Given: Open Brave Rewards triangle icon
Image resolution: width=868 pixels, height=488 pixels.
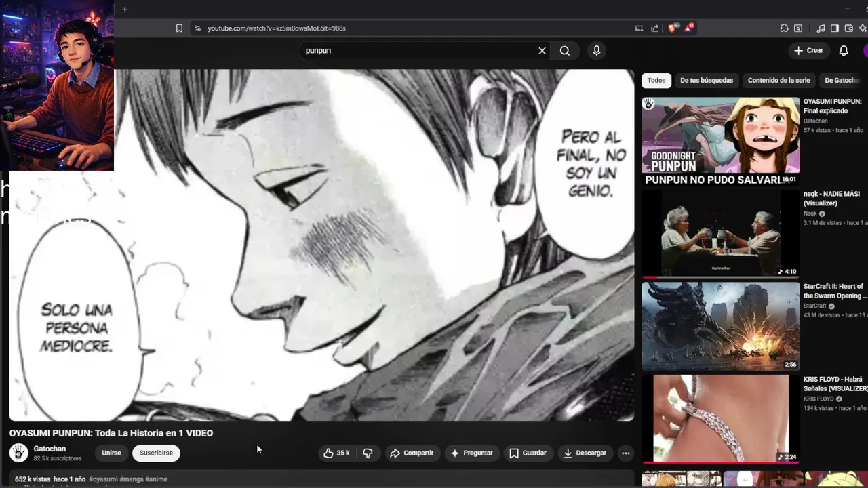Looking at the screenshot, I should coord(689,28).
